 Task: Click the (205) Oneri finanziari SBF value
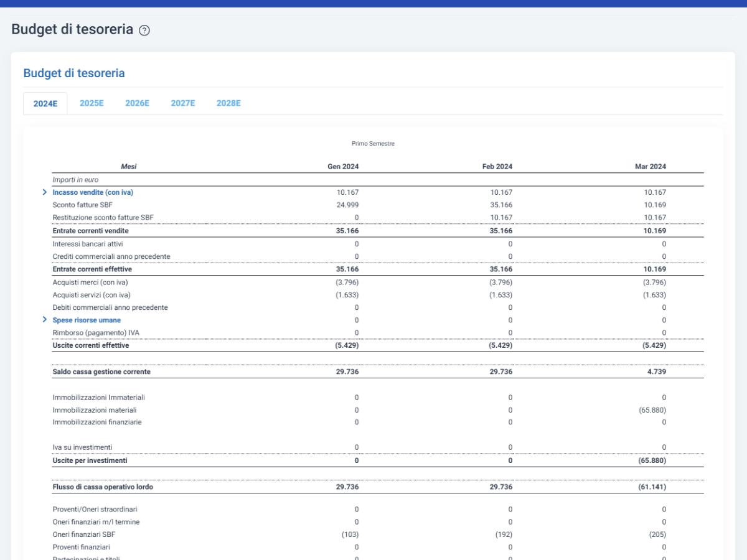[x=657, y=534]
